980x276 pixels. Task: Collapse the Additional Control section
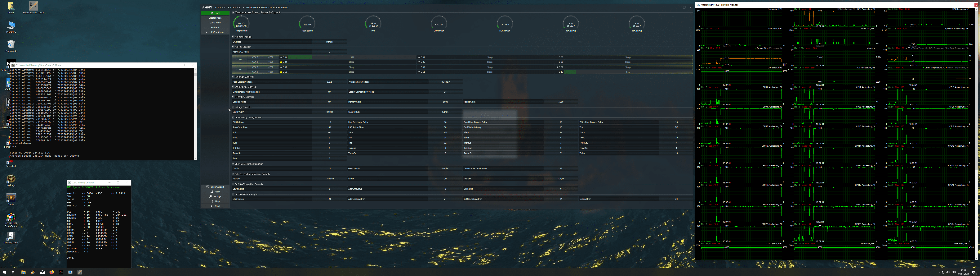[x=233, y=87]
